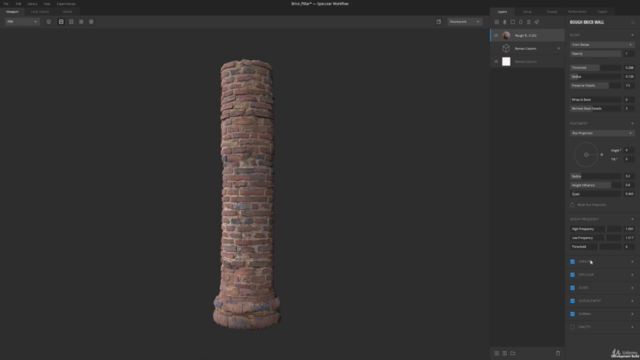Add a paint layer using the brush icon
This screenshot has width=640, height=360.
pos(504,22)
